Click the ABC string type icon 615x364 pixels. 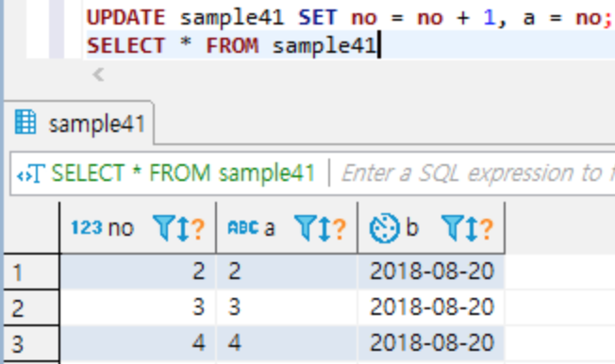coord(243,227)
